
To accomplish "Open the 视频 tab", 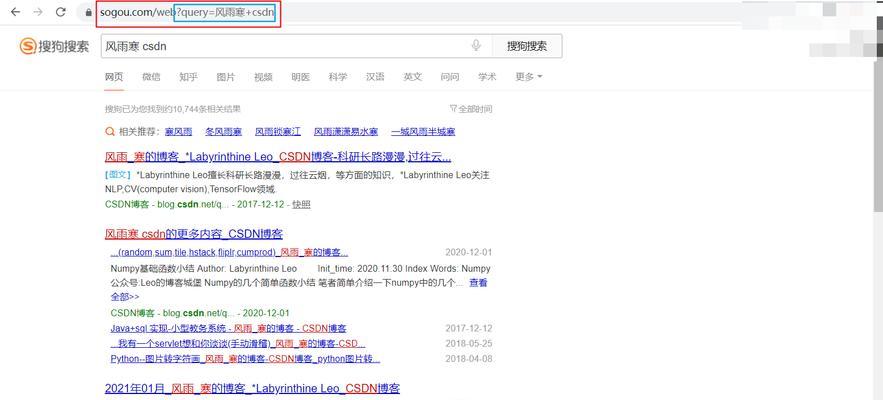I will coord(263,77).
